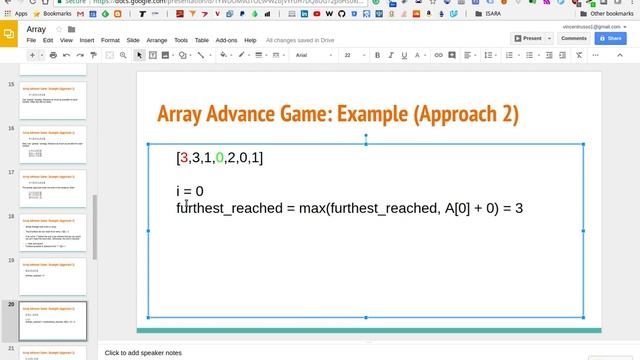Open the Add-ons menu
Viewport: 640px width, 360px height.
[226, 40]
